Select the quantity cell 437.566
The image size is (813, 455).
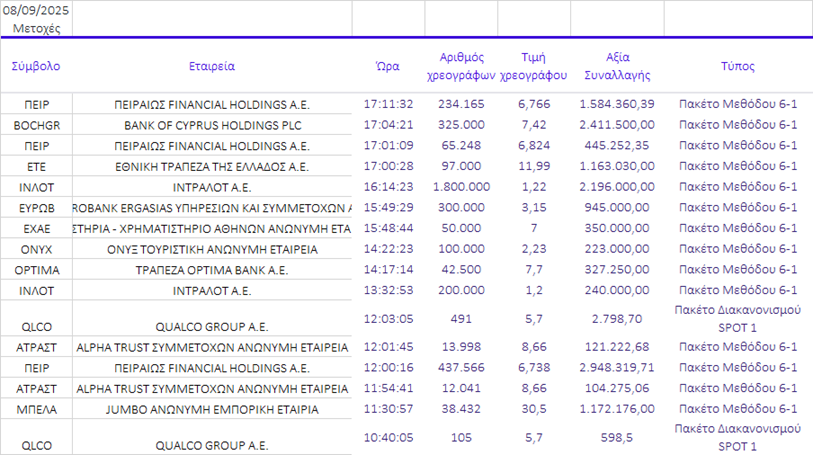[x=461, y=368]
